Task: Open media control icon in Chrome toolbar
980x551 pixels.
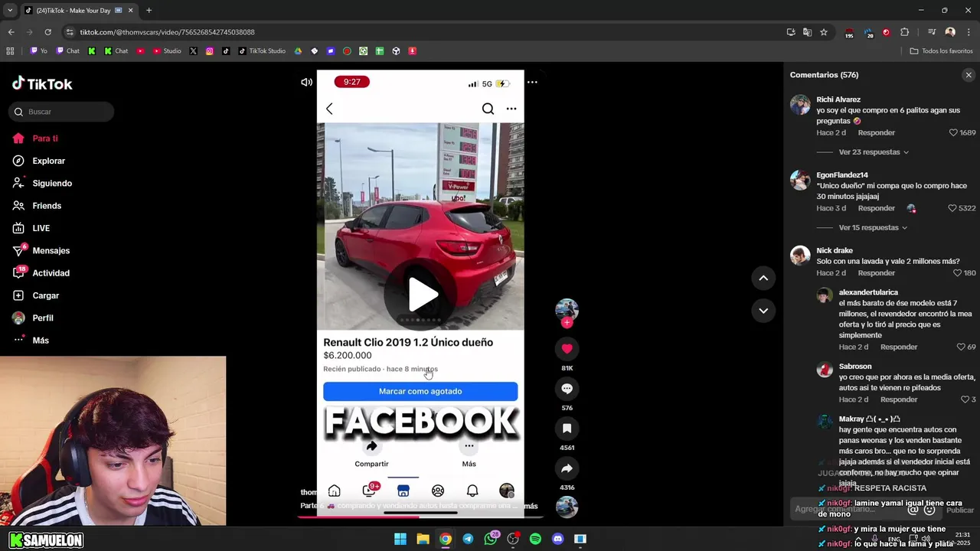Action: pyautogui.click(x=932, y=32)
